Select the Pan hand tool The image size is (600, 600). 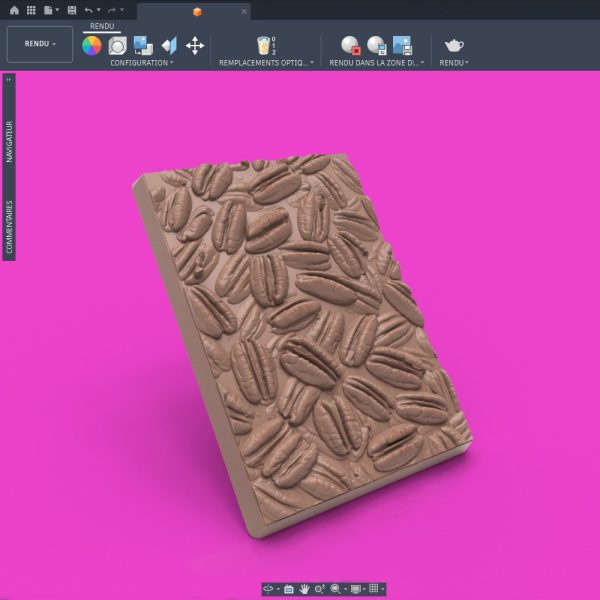304,589
